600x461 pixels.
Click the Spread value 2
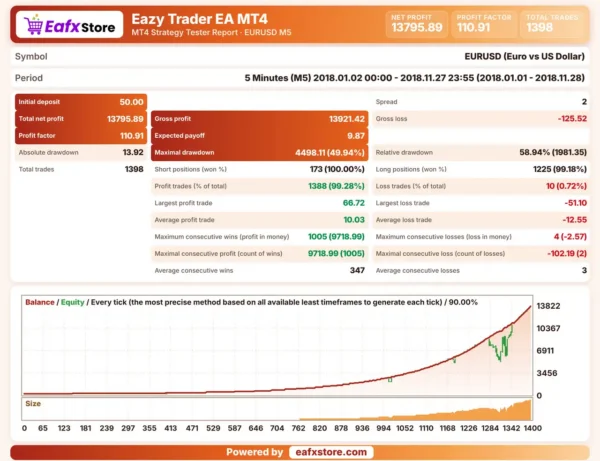(x=584, y=102)
